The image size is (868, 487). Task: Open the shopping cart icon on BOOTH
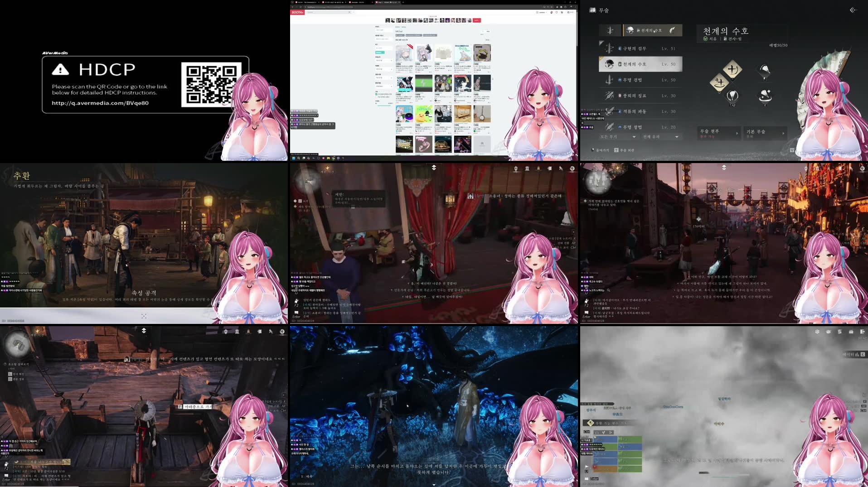pyautogui.click(x=561, y=12)
